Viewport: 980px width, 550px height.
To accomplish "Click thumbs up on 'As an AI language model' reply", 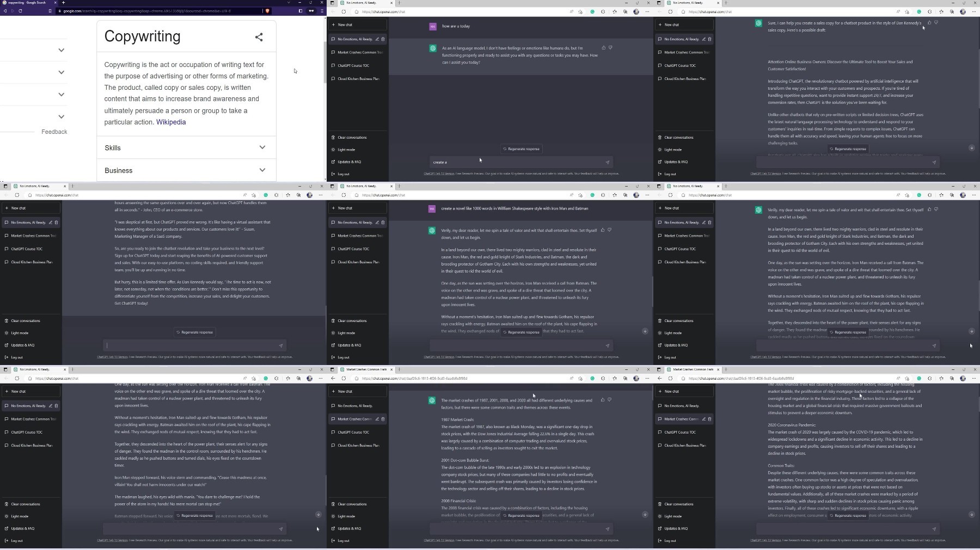I will click(604, 48).
